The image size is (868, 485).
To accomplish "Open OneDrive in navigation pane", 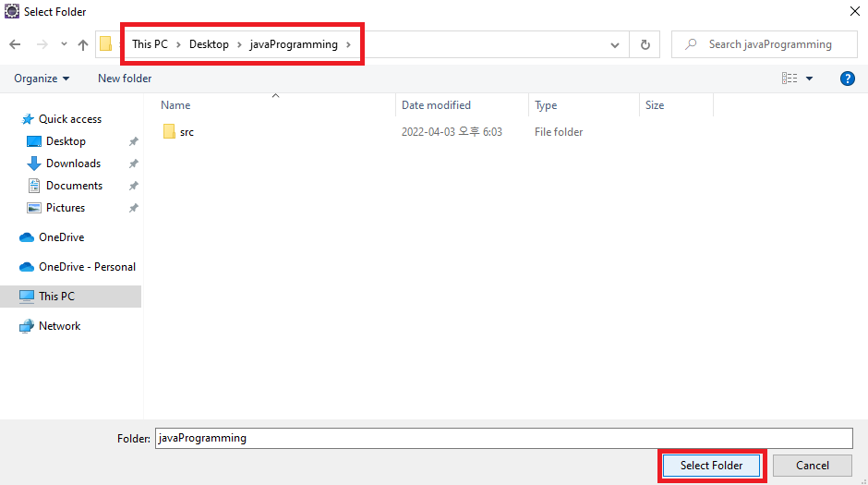I will point(62,237).
